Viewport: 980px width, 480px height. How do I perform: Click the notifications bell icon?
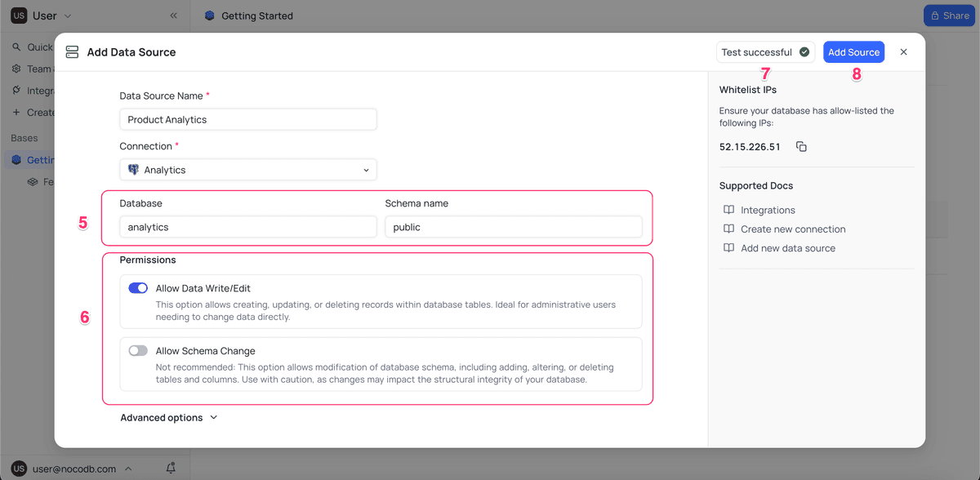171,468
